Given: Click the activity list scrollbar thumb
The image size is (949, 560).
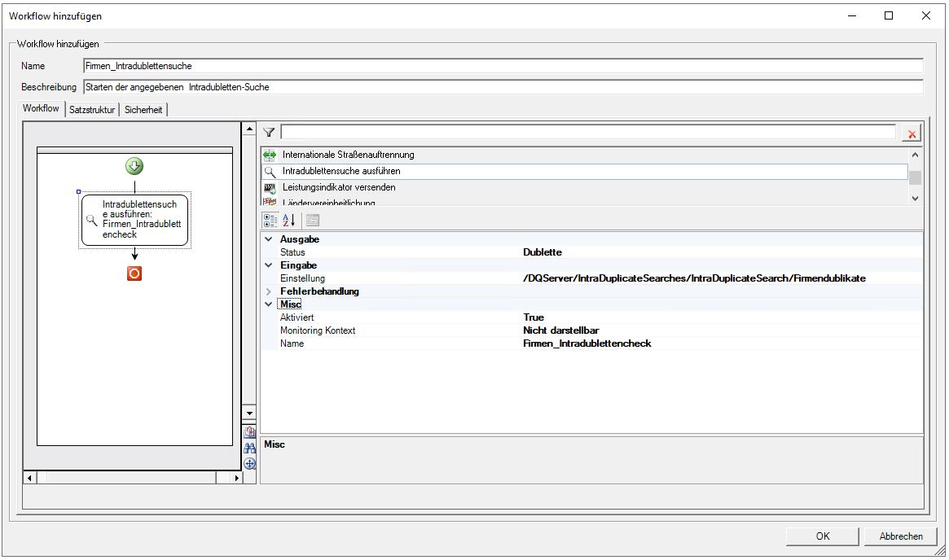Looking at the screenshot, I should [x=915, y=177].
